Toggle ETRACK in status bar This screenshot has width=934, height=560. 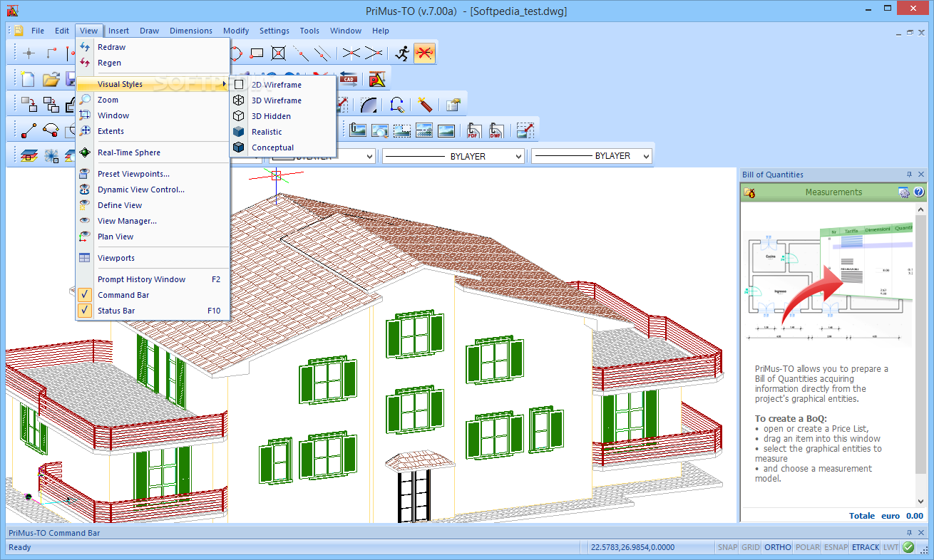(x=866, y=547)
